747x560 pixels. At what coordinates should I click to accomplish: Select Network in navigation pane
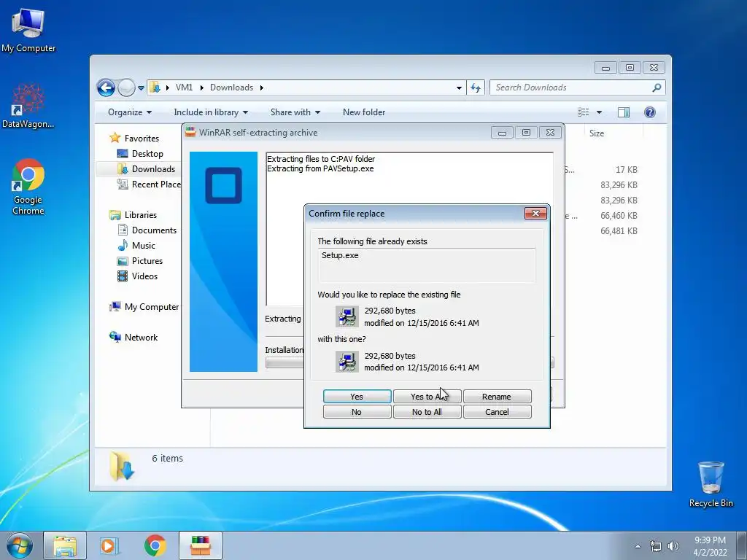pos(141,337)
